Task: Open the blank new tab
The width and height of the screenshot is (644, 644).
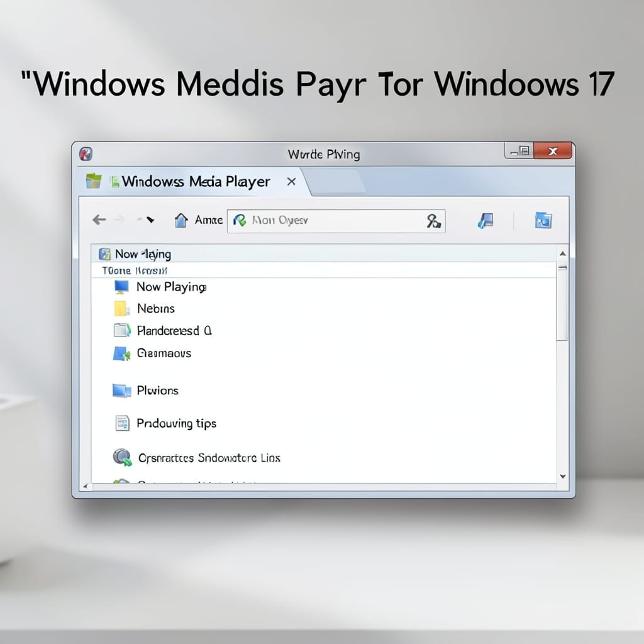Action: (337, 182)
